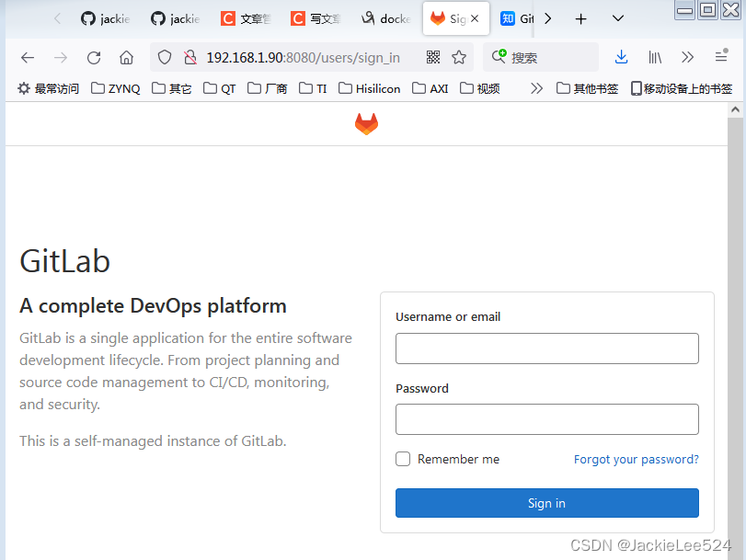Switch to the second GitHub jackie tab
This screenshot has height=560, width=746.
click(176, 18)
